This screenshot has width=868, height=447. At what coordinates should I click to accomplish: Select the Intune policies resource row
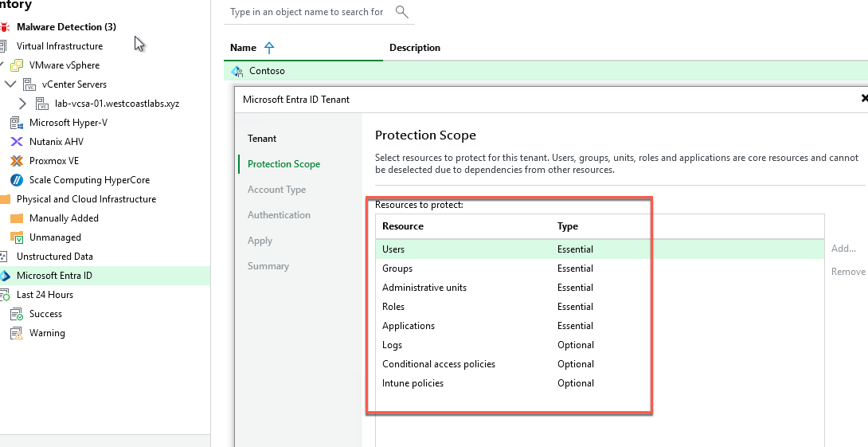coord(412,383)
